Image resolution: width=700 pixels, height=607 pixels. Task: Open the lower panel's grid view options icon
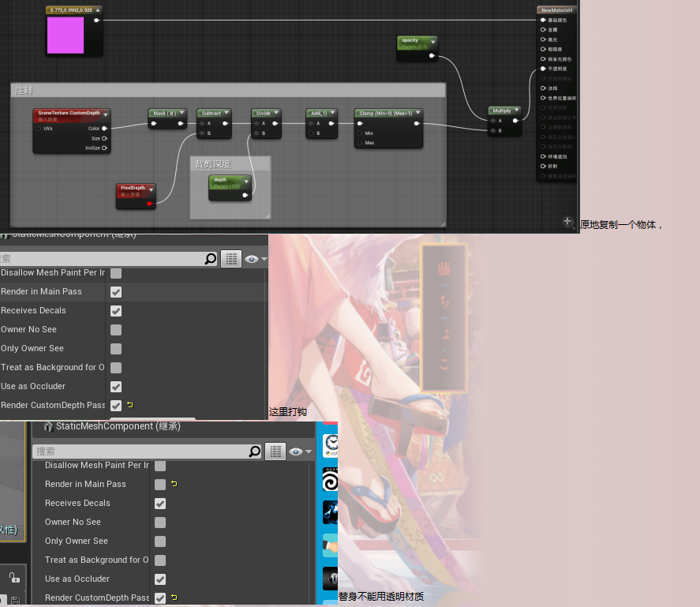[x=275, y=452]
